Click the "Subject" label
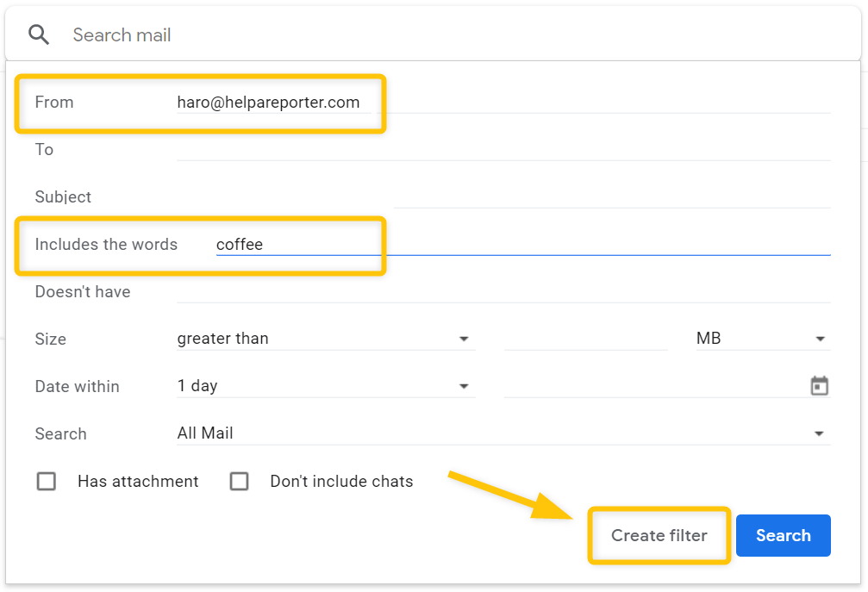Screen dimensions: 868x592 click(63, 197)
